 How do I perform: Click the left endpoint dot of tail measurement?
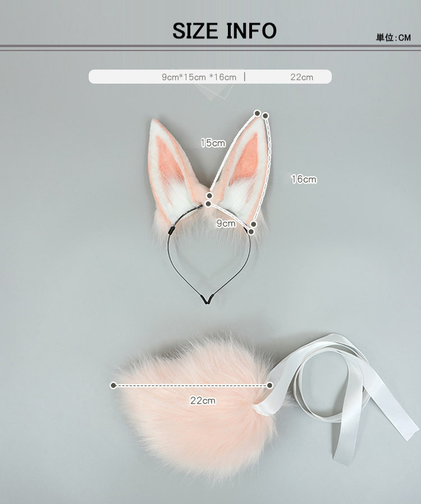click(x=113, y=385)
